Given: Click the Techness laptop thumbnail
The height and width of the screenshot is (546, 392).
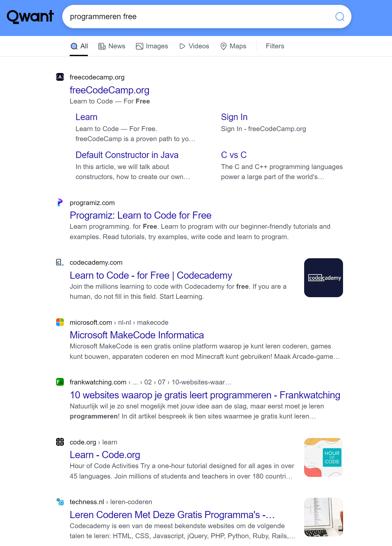Looking at the screenshot, I should (324, 517).
